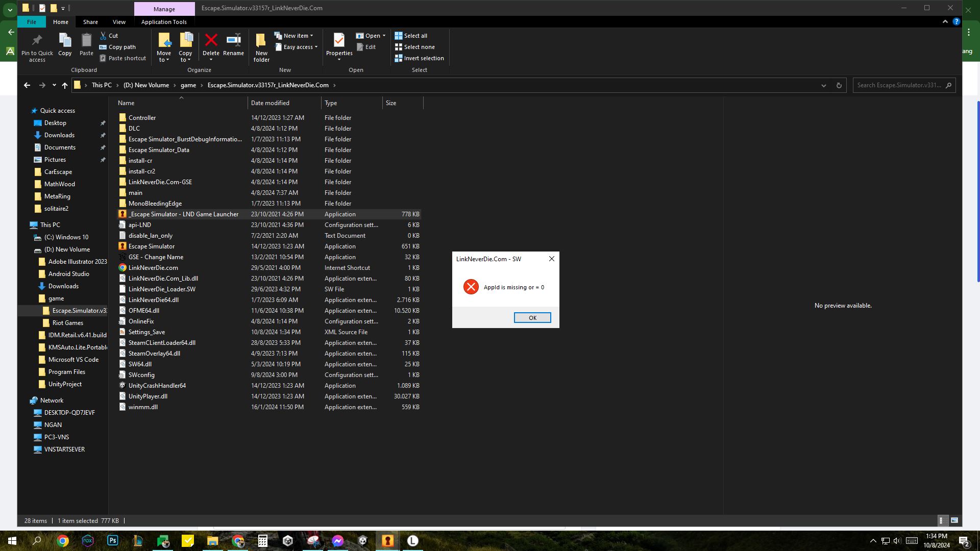
Task: Open the View ribbon tab
Action: point(119,22)
